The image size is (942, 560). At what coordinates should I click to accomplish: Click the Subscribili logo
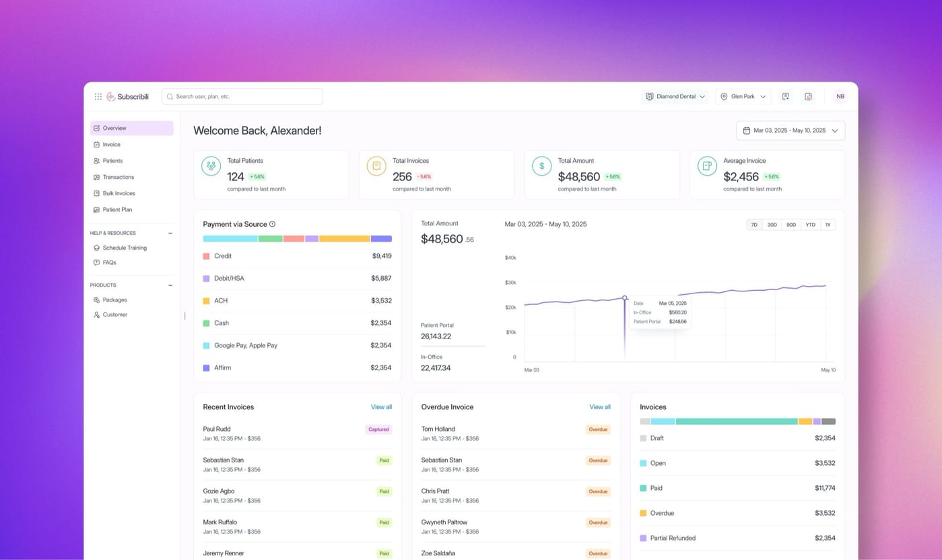point(128,96)
